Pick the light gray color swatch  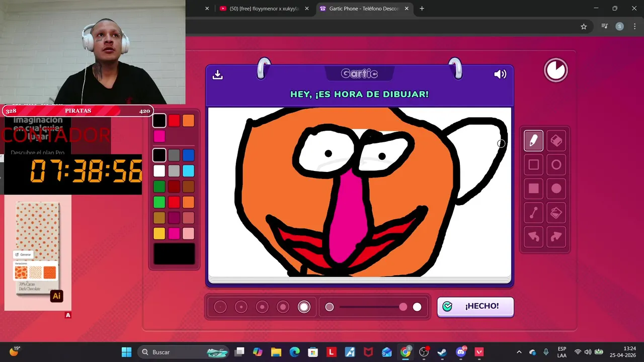[174, 171]
